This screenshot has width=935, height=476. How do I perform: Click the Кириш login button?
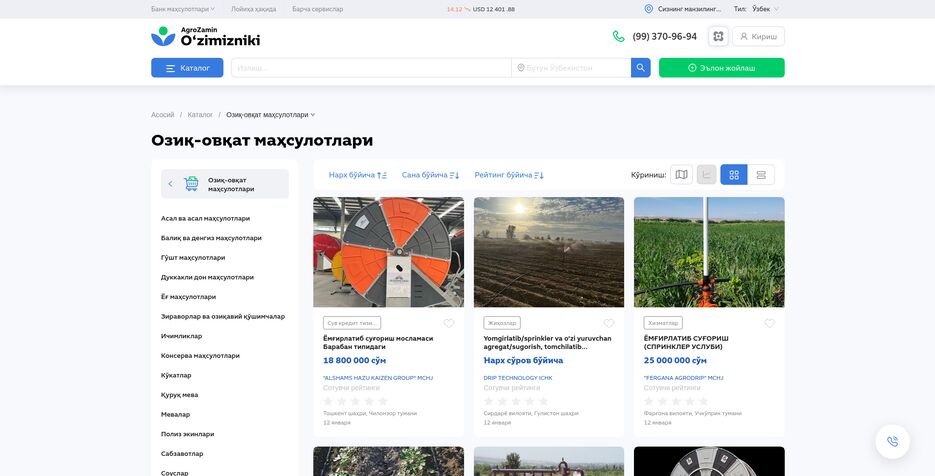pyautogui.click(x=758, y=36)
